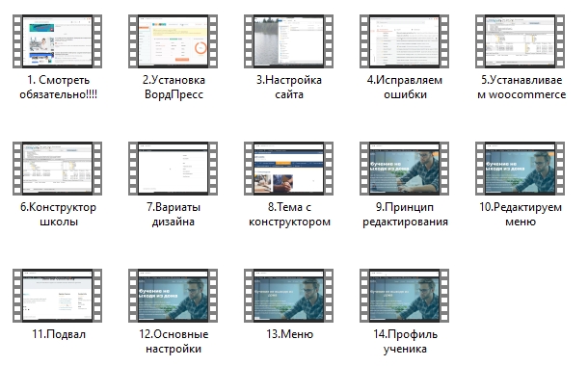Viewport: 588px width, 366px height.
Task: Select the '14.Профиль ученика' video thumbnail
Action: pos(404,295)
